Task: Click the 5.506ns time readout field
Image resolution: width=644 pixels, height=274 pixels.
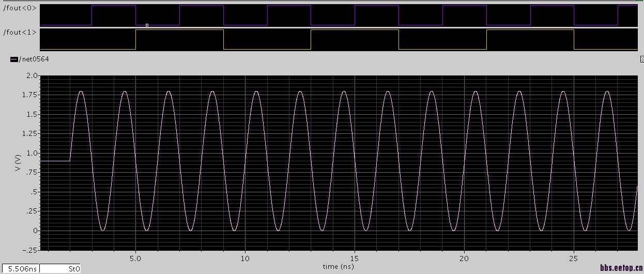Action: 21,269
